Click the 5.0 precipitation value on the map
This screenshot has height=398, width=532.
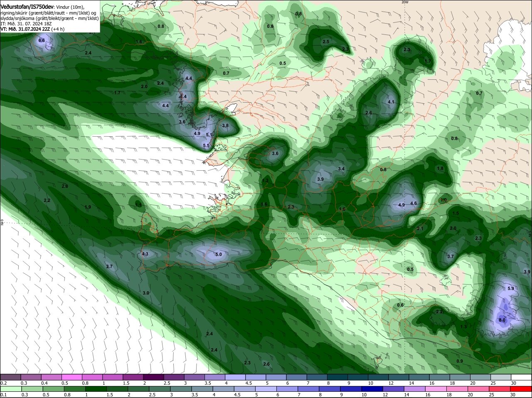click(219, 254)
